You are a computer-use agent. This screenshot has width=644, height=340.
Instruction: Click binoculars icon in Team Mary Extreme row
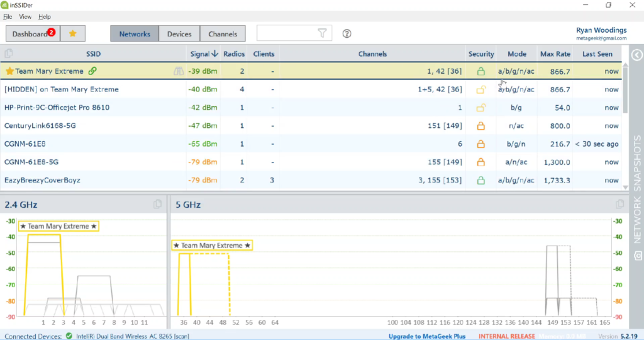(x=178, y=71)
